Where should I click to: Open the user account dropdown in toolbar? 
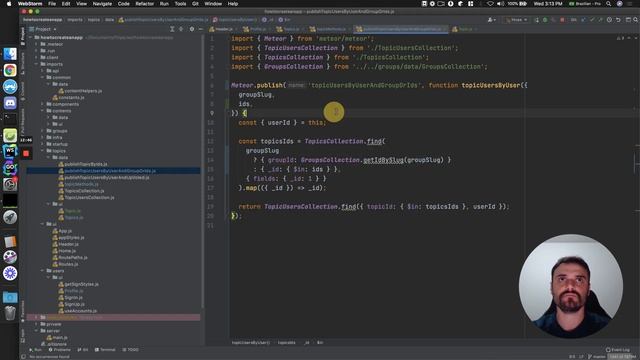[491, 20]
